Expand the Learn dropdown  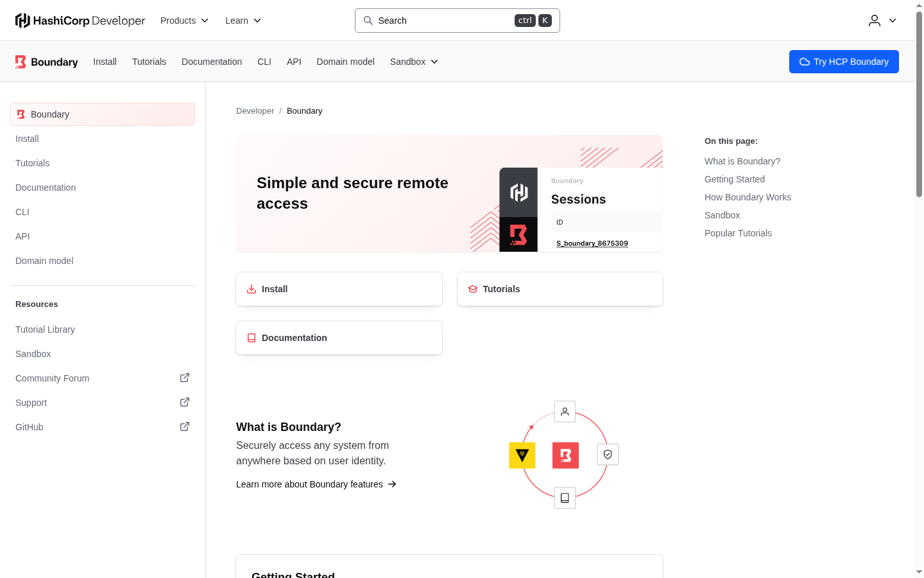click(243, 21)
